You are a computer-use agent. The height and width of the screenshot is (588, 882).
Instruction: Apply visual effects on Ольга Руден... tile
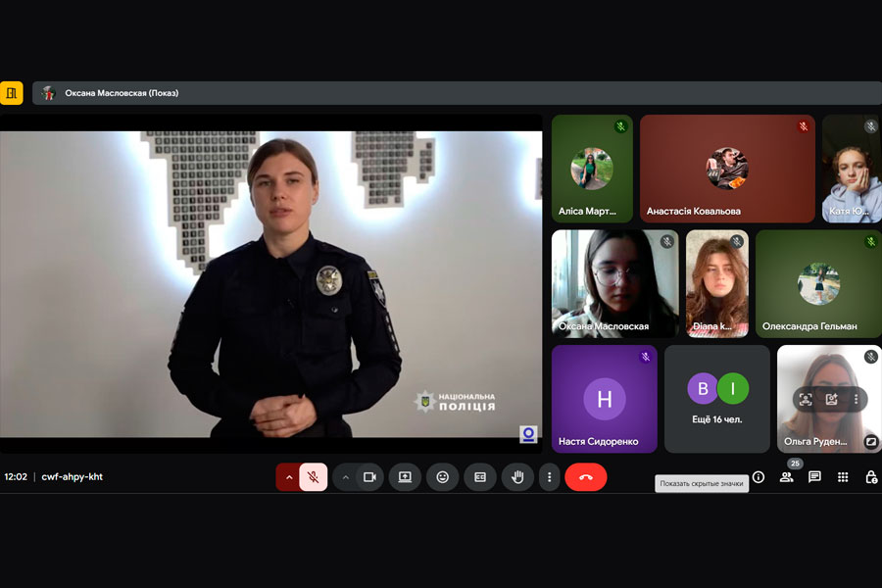coord(831,399)
